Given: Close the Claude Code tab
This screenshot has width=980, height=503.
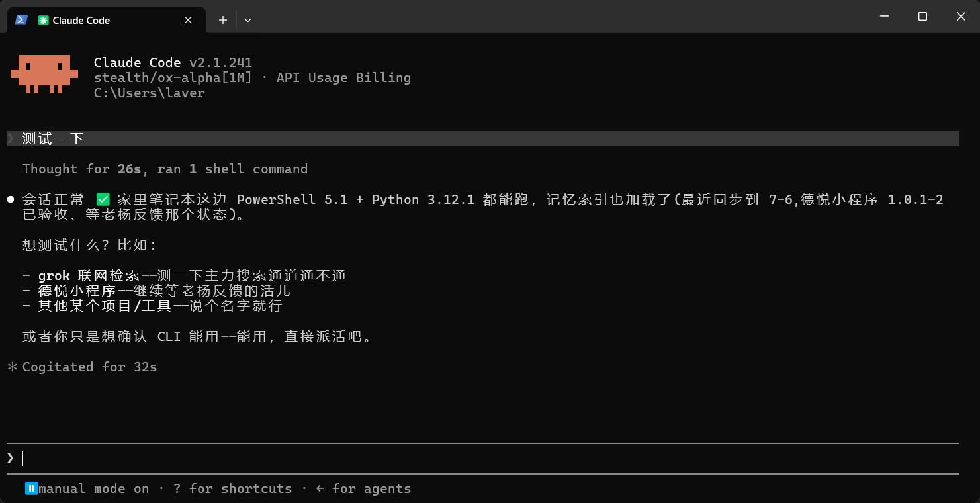Looking at the screenshot, I should pyautogui.click(x=188, y=20).
